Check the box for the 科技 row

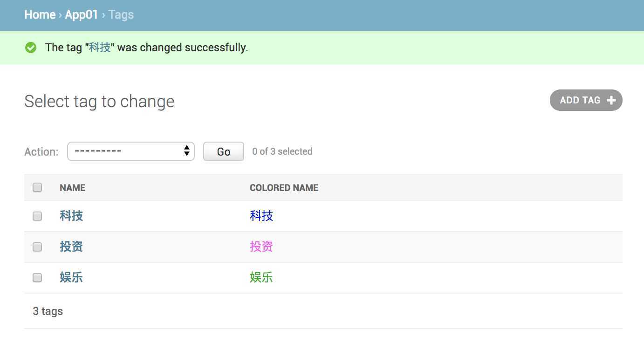click(x=37, y=216)
